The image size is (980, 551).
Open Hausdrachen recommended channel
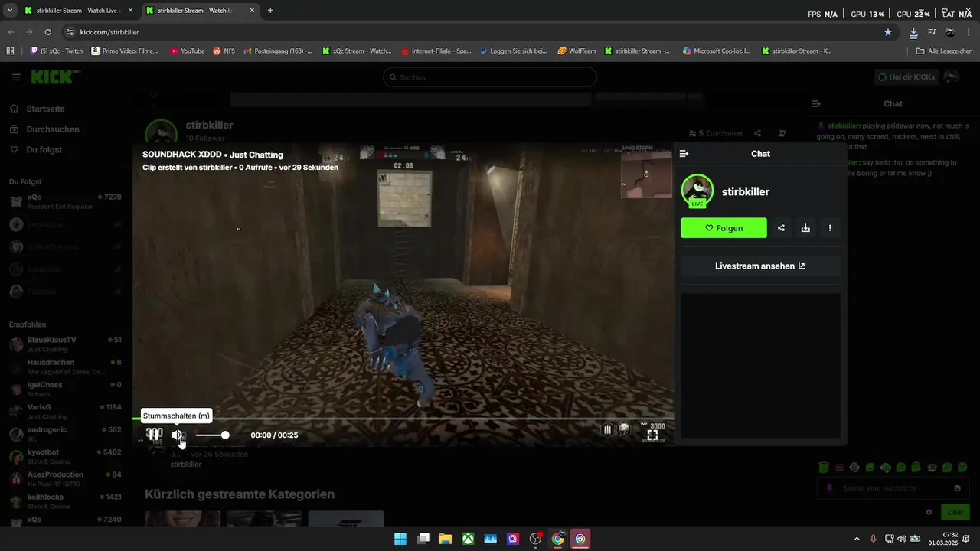(x=65, y=367)
